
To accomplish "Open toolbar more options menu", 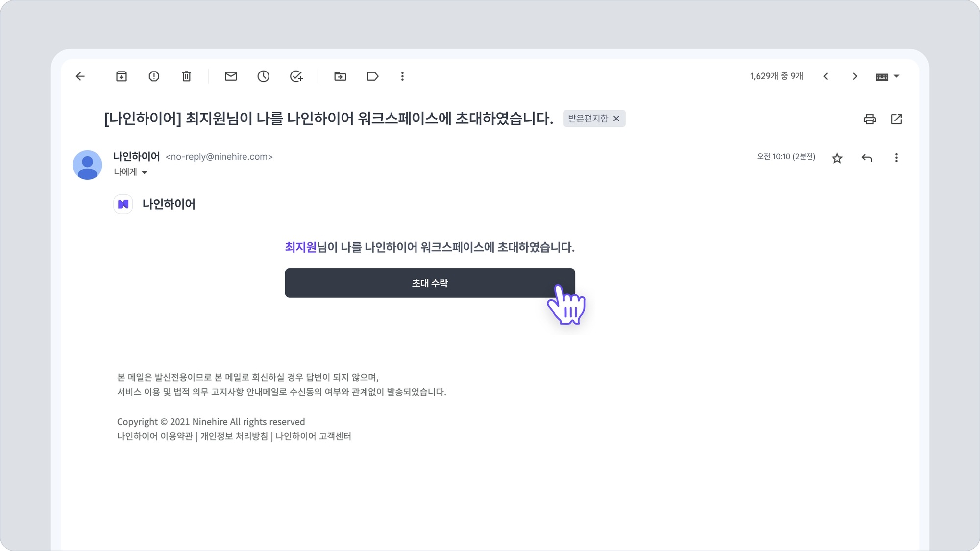I will tap(402, 76).
